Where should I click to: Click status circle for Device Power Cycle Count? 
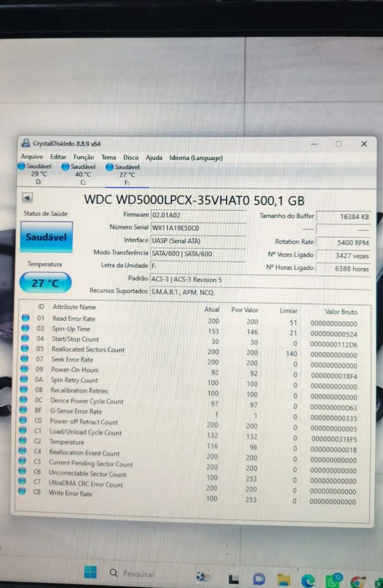(x=24, y=400)
